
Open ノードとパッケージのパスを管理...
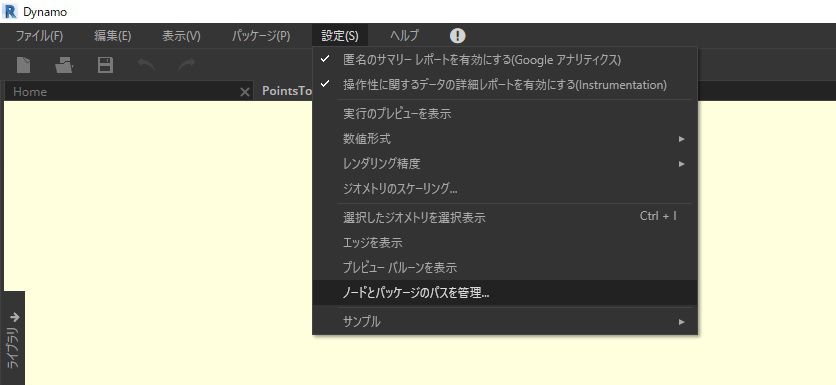[x=504, y=293]
